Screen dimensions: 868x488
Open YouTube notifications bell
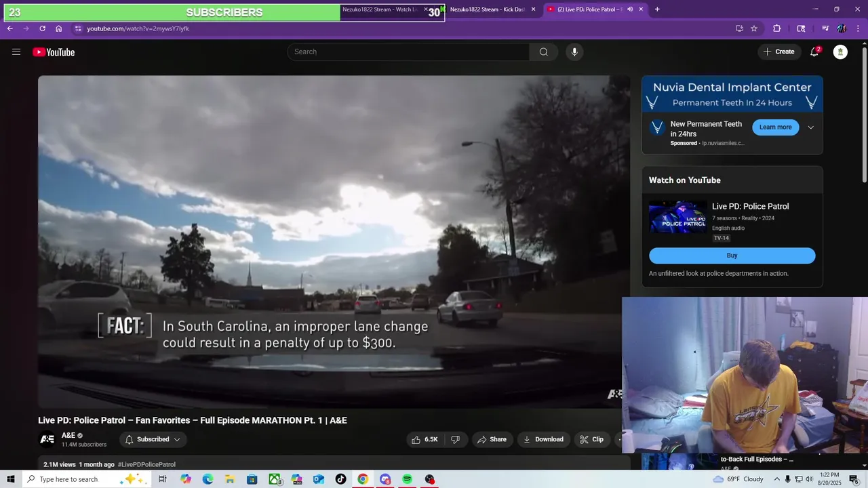[x=814, y=52]
